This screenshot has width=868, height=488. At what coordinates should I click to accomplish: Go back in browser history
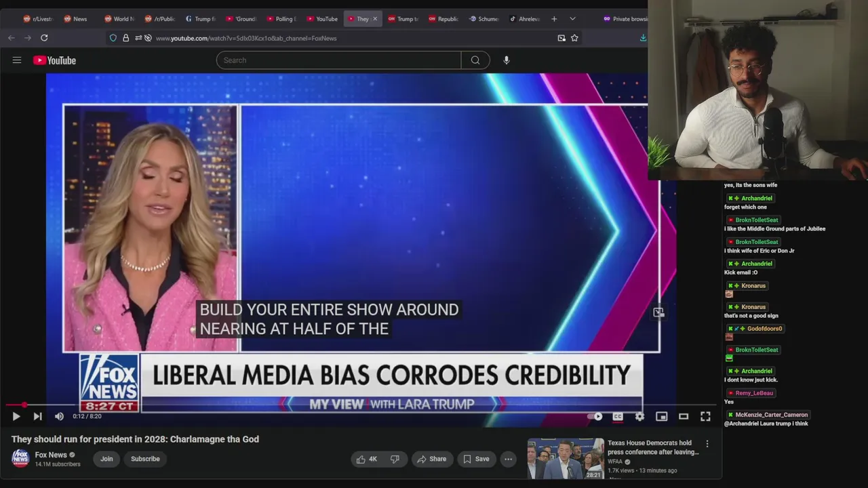(12, 38)
